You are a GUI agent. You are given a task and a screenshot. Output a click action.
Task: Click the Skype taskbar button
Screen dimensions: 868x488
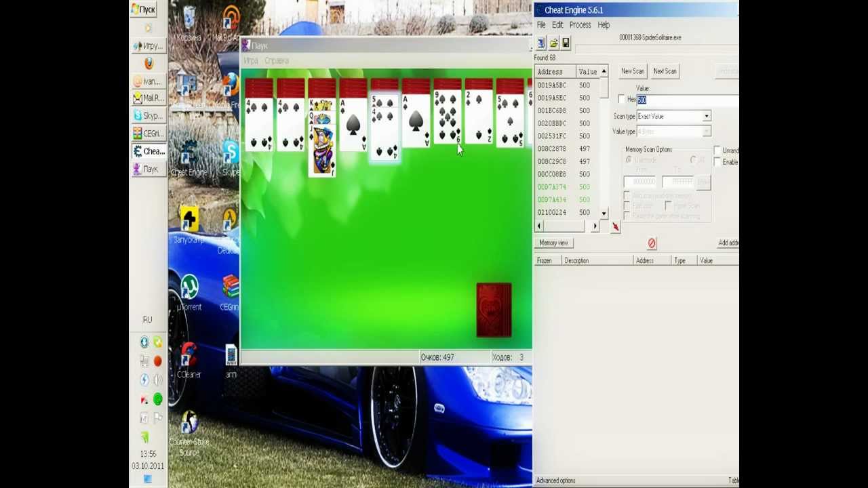tap(148, 116)
